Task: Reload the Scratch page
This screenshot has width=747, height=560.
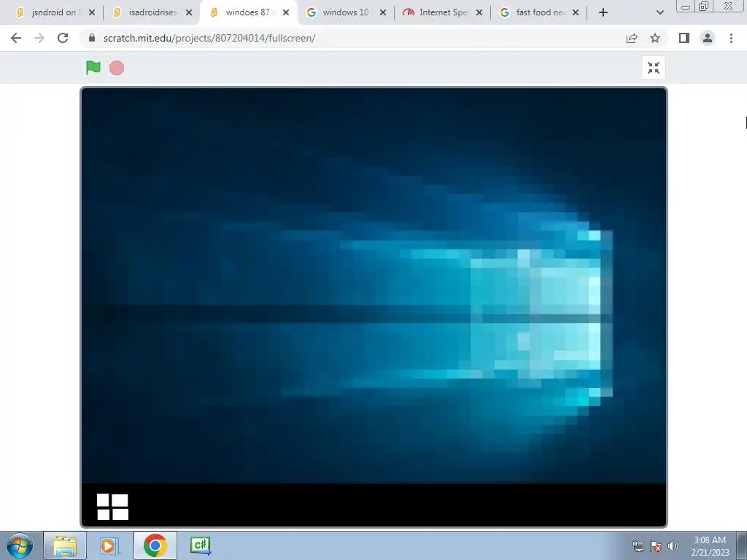Action: 63,38
